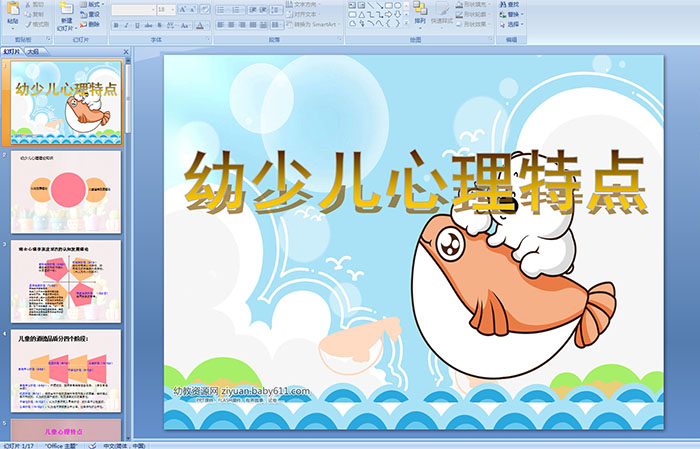
Task: Switch to the Slides (幻灯片) pane tab
Action: [x=12, y=52]
